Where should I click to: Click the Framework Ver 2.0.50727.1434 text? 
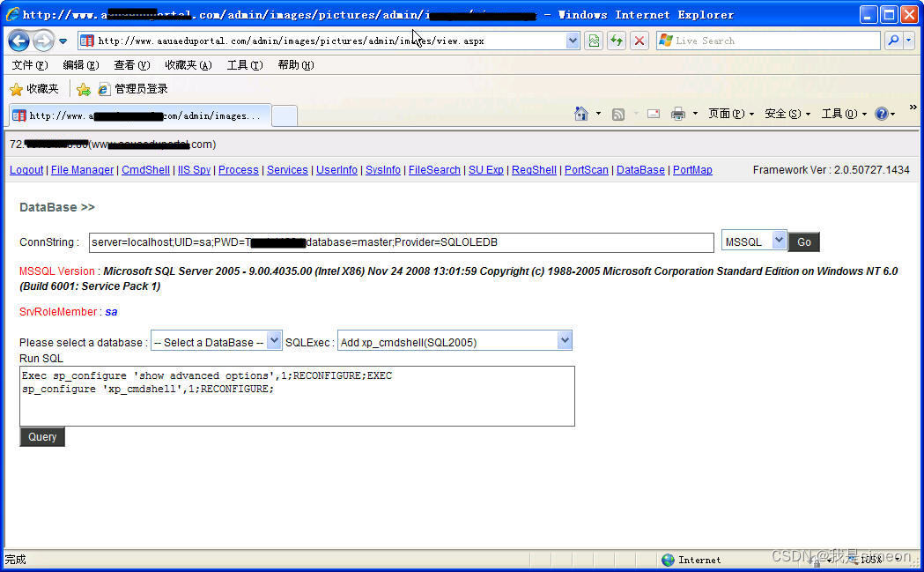point(831,170)
